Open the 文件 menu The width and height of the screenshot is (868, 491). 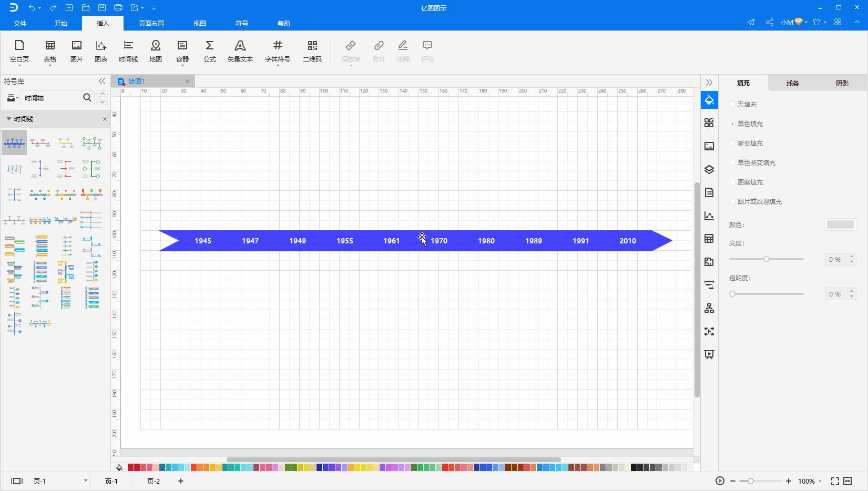coord(20,23)
